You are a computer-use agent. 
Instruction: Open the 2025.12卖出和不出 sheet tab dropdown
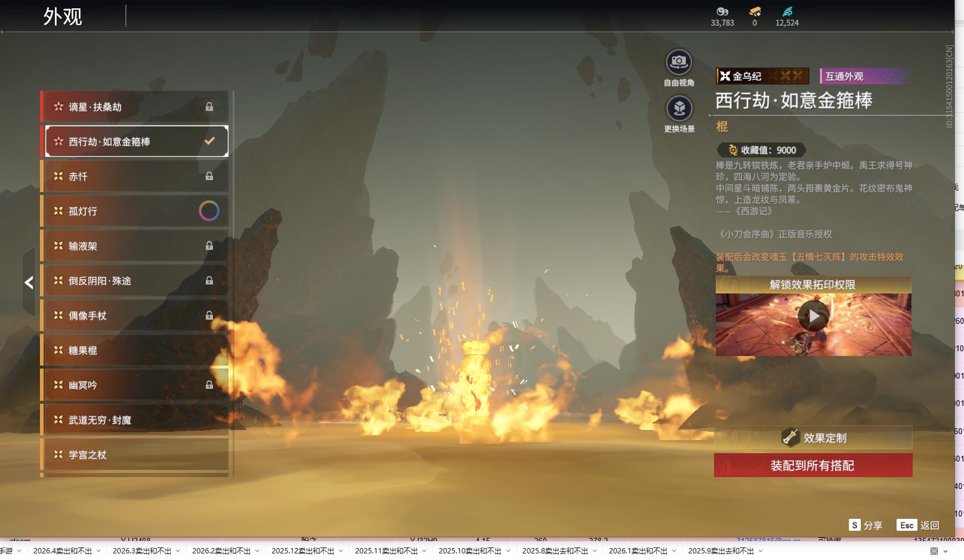click(x=341, y=551)
